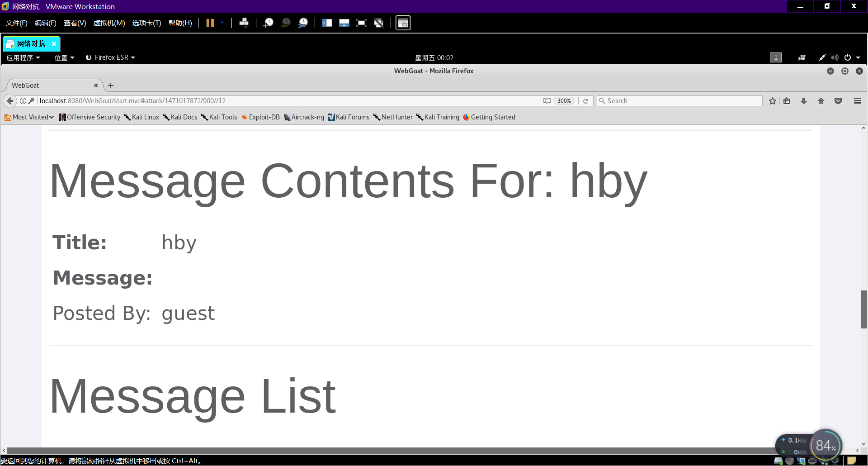The height and width of the screenshot is (466, 868).
Task: Click workspace switcher number 1
Action: [x=776, y=57]
